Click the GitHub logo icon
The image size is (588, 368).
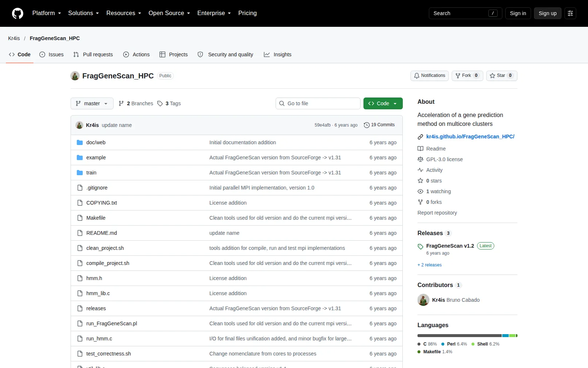[18, 13]
